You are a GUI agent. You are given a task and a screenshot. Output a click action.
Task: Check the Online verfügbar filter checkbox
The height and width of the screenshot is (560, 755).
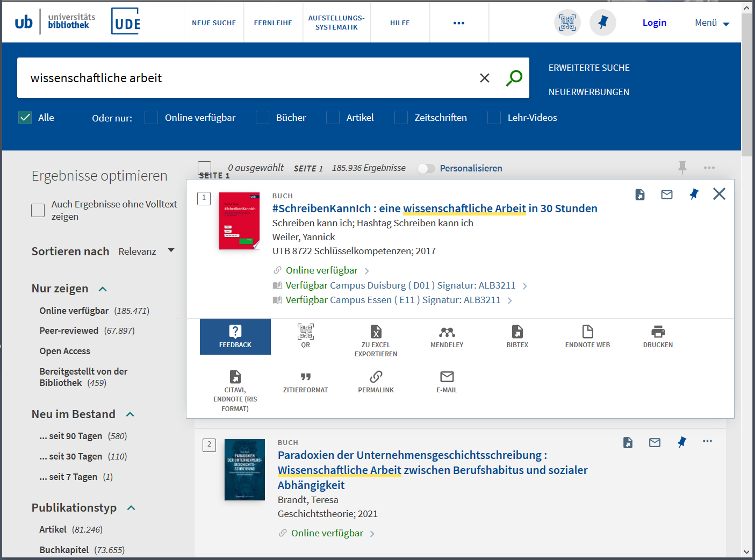152,118
